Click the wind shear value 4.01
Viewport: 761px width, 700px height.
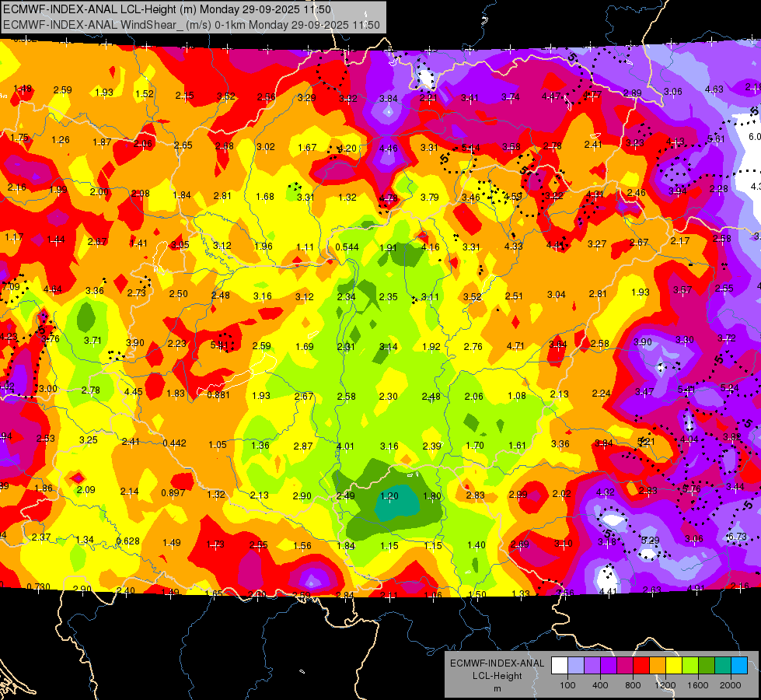345,446
